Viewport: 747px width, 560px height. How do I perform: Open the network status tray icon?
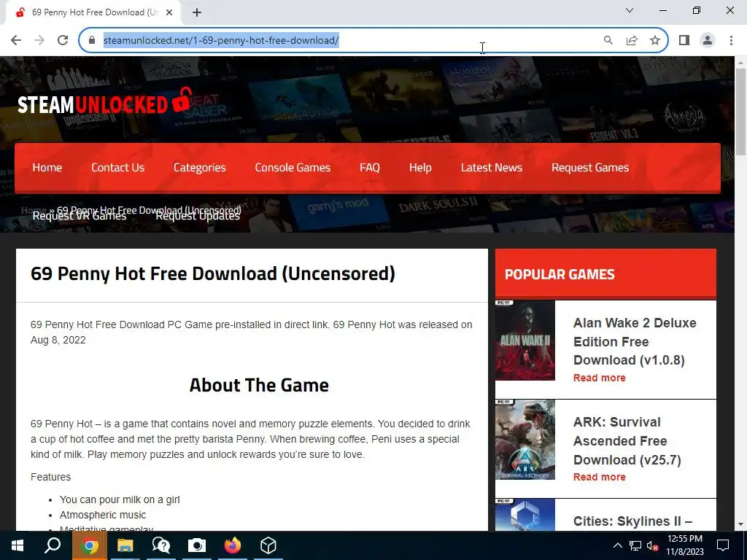point(635,545)
